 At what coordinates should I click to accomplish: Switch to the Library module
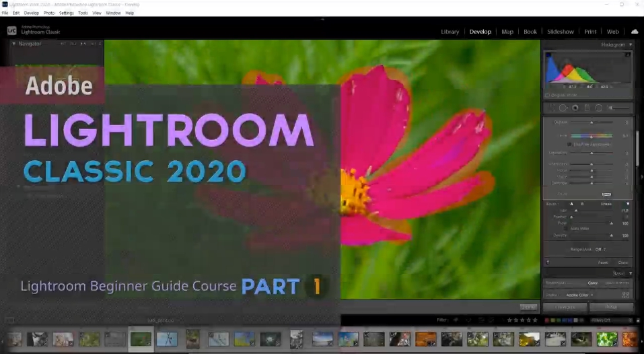[x=450, y=32]
